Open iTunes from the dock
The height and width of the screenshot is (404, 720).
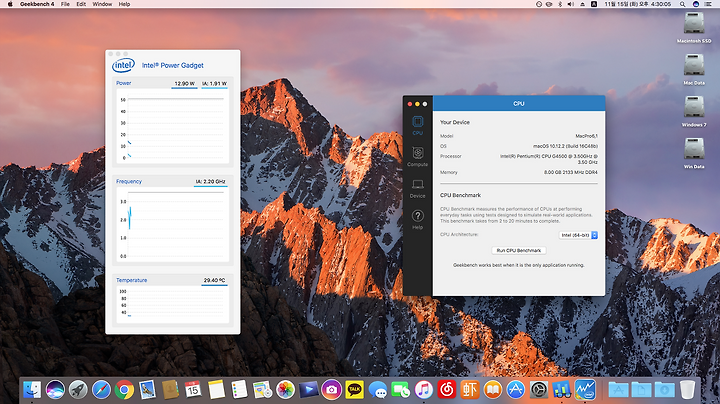[423, 390]
